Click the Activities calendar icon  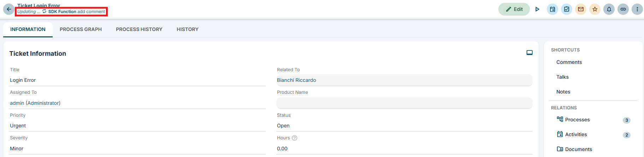click(560, 134)
